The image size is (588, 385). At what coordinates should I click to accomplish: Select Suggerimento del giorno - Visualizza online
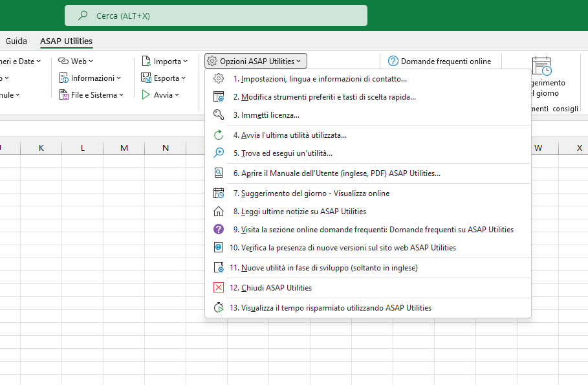tap(368, 193)
